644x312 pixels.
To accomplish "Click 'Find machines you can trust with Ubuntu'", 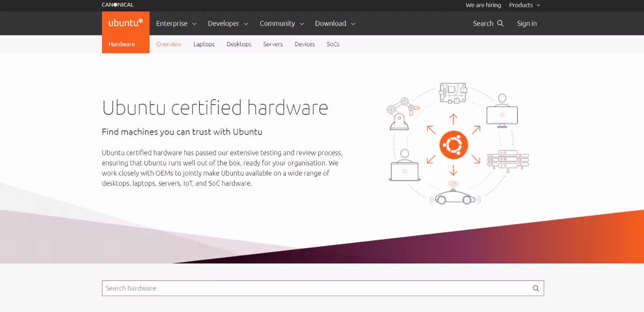I will [x=182, y=132].
